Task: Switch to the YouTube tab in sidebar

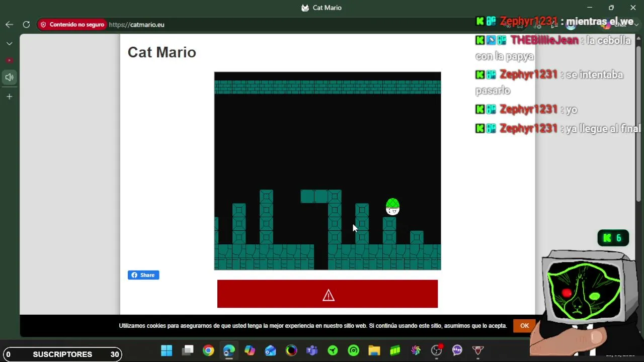Action: point(9,60)
